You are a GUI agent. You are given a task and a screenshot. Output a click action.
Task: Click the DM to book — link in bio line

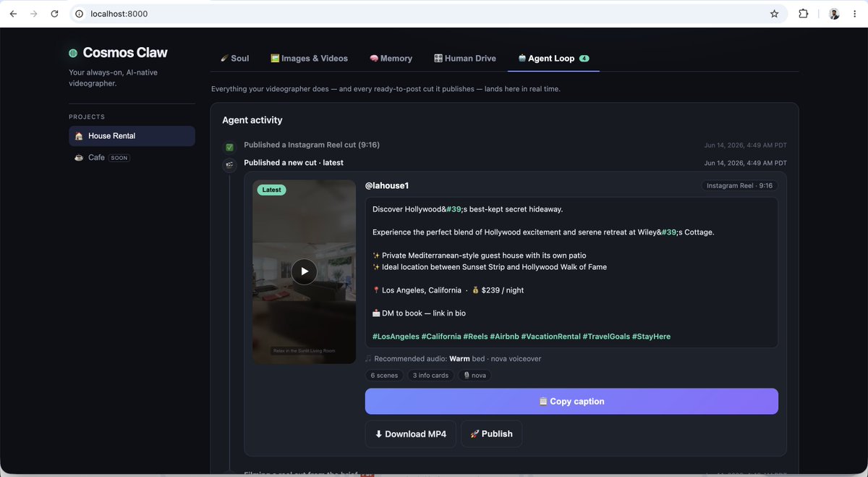(x=419, y=313)
